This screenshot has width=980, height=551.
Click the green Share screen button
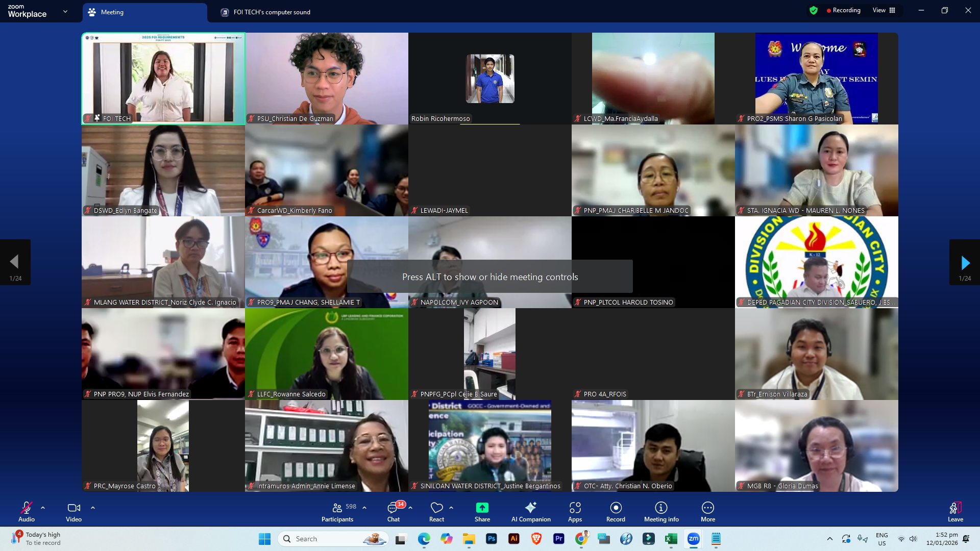click(x=482, y=508)
